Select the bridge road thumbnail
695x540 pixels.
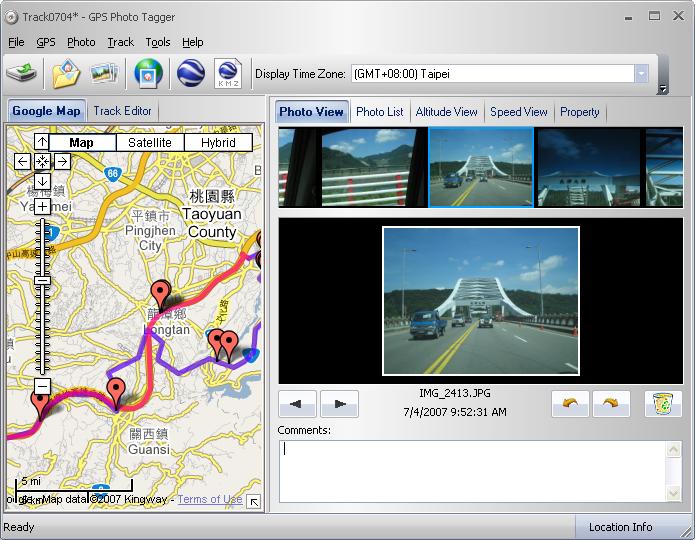click(x=481, y=167)
